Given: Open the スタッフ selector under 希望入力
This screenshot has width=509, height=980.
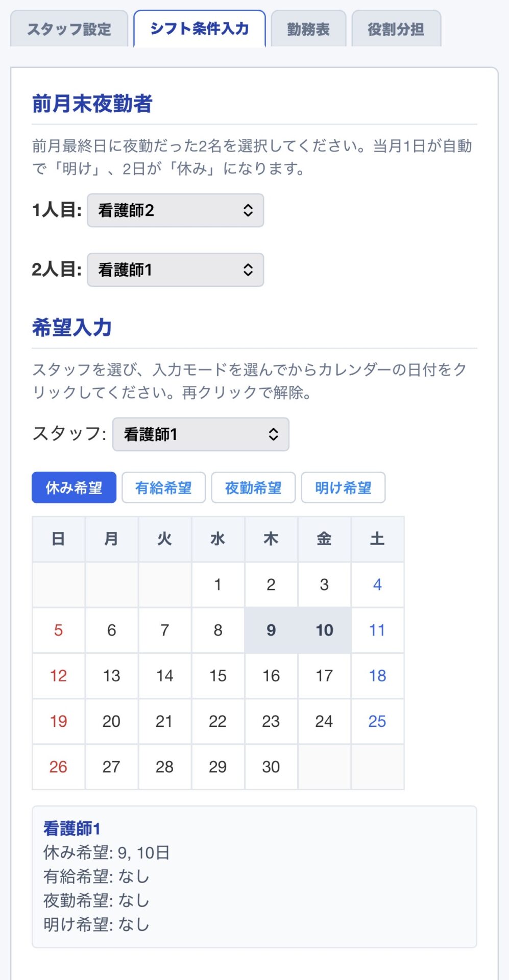Looking at the screenshot, I should [201, 434].
